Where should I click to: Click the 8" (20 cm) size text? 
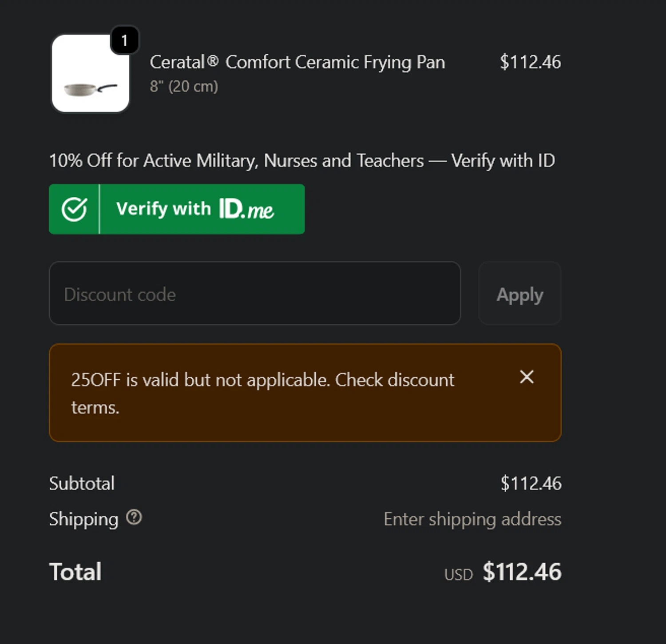coord(184,86)
